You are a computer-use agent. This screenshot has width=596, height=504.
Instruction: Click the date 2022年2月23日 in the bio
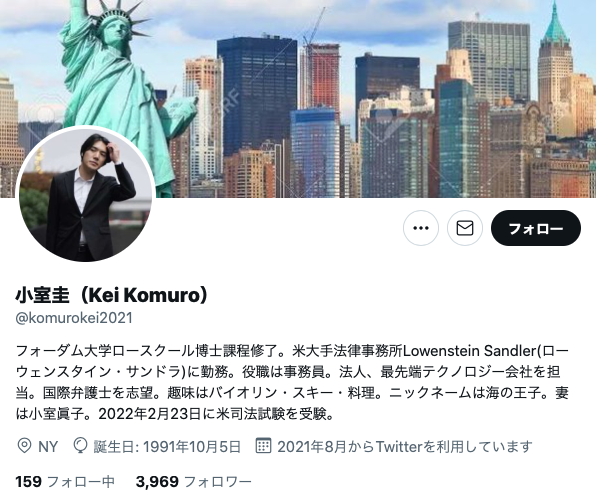(x=149, y=414)
